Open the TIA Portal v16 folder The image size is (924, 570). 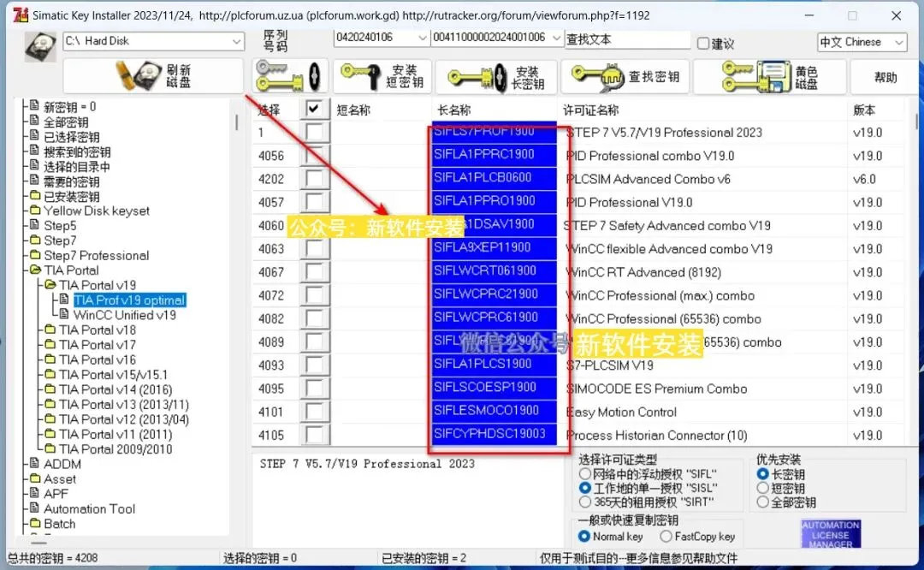pyautogui.click(x=98, y=359)
